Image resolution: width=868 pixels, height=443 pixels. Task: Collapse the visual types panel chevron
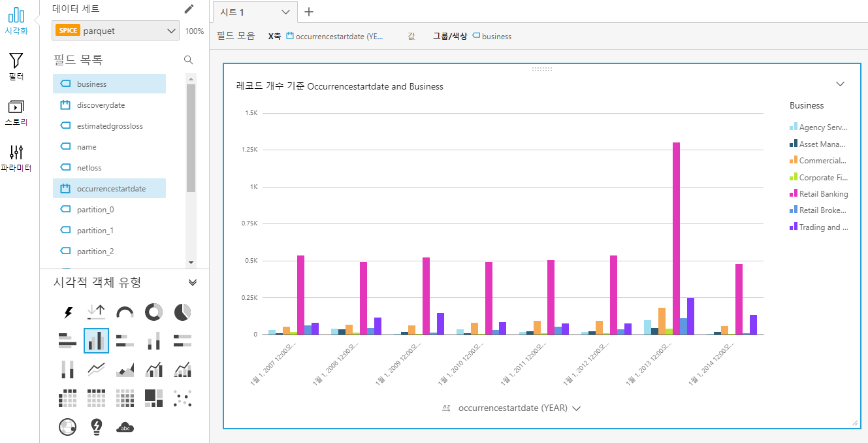pyautogui.click(x=193, y=282)
